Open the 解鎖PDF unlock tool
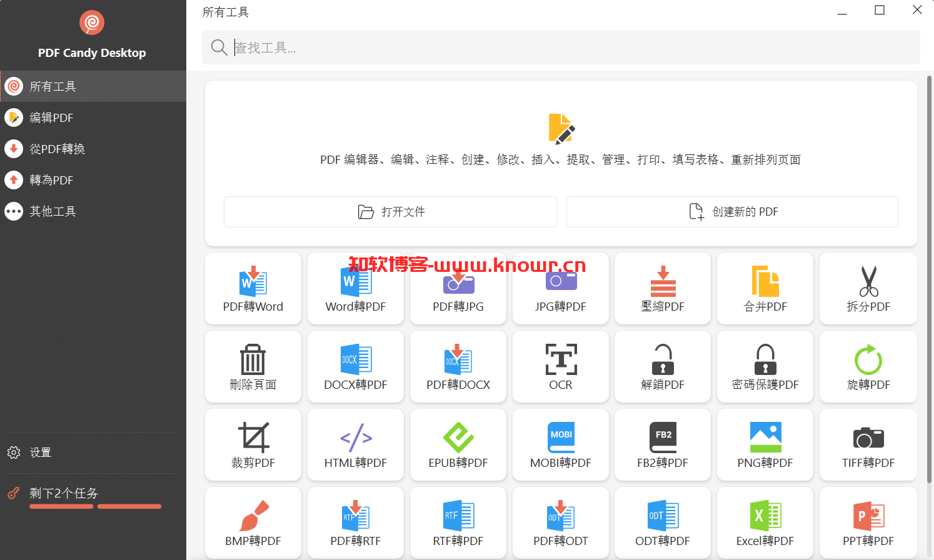This screenshot has height=560, width=934. coord(663,367)
